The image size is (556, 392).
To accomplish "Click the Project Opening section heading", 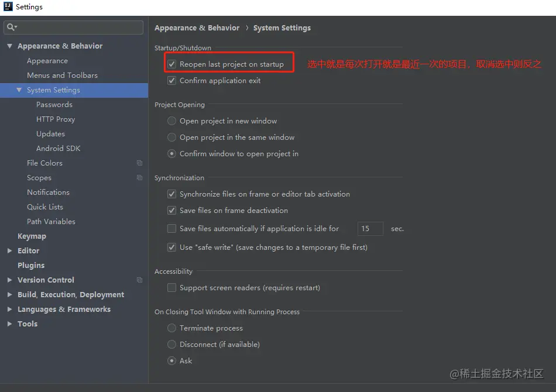I will click(x=180, y=105).
